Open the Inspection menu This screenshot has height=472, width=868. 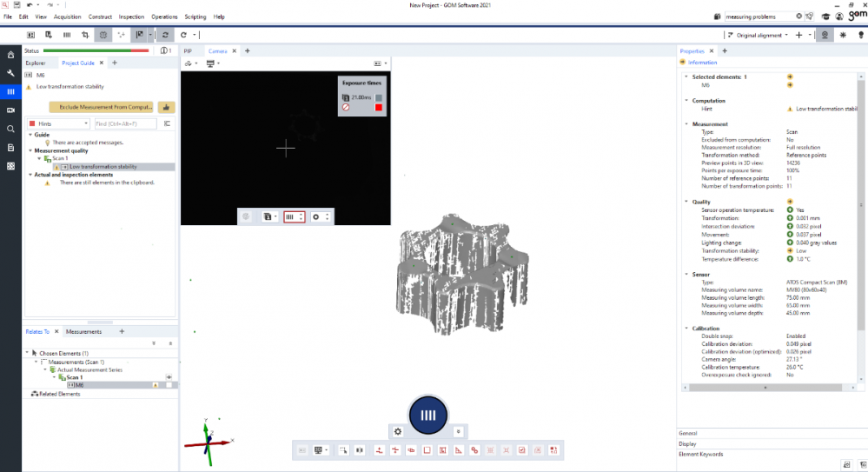click(131, 17)
